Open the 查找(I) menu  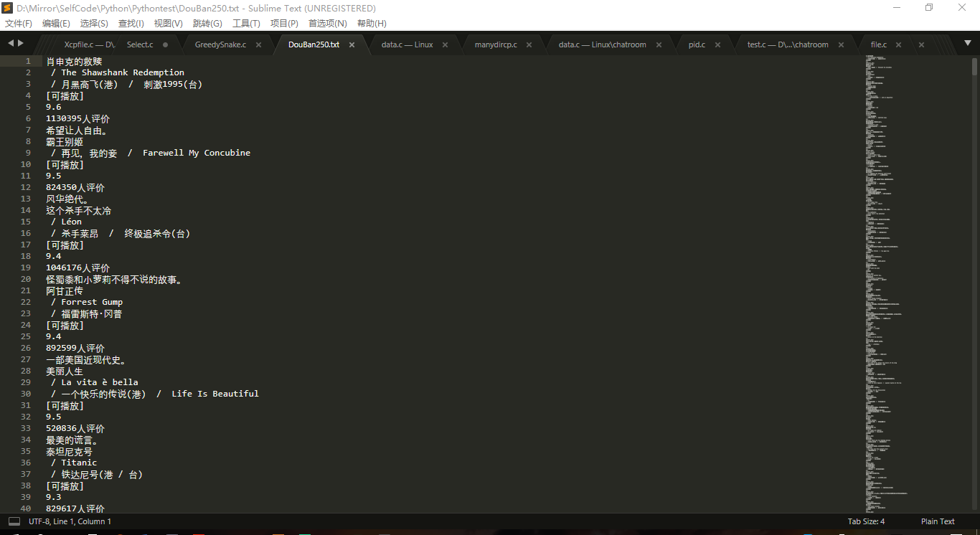pyautogui.click(x=131, y=24)
